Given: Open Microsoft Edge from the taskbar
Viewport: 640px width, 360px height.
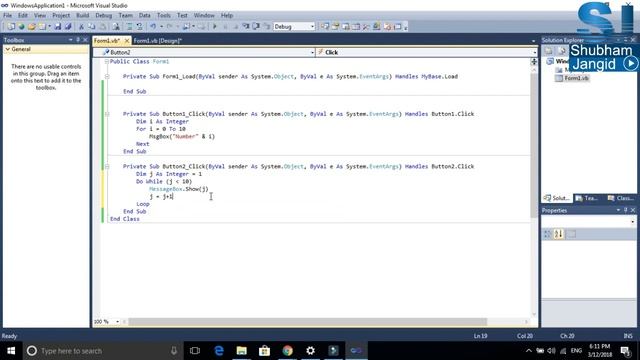Looking at the screenshot, I should coord(219,351).
